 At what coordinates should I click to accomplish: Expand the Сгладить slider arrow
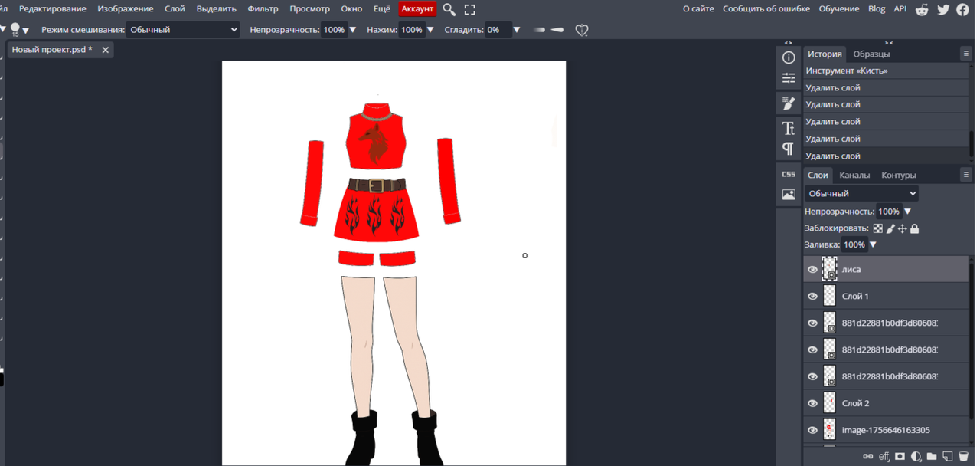(x=517, y=30)
